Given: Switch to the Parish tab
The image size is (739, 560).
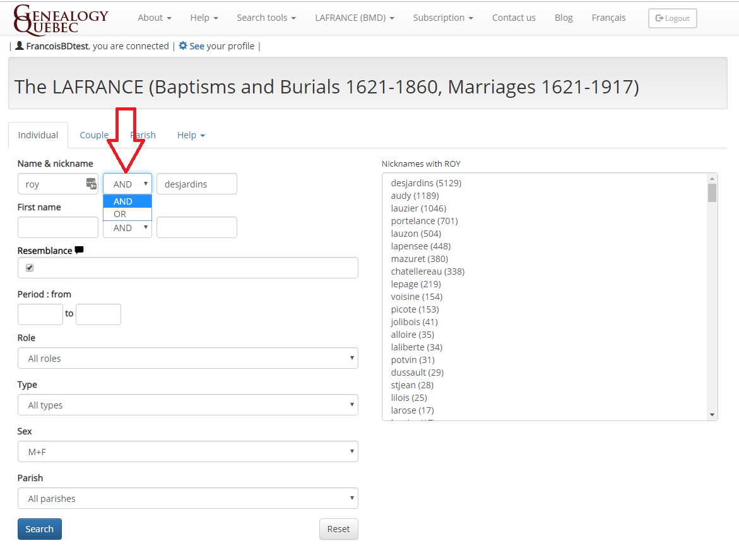Looking at the screenshot, I should coord(143,135).
